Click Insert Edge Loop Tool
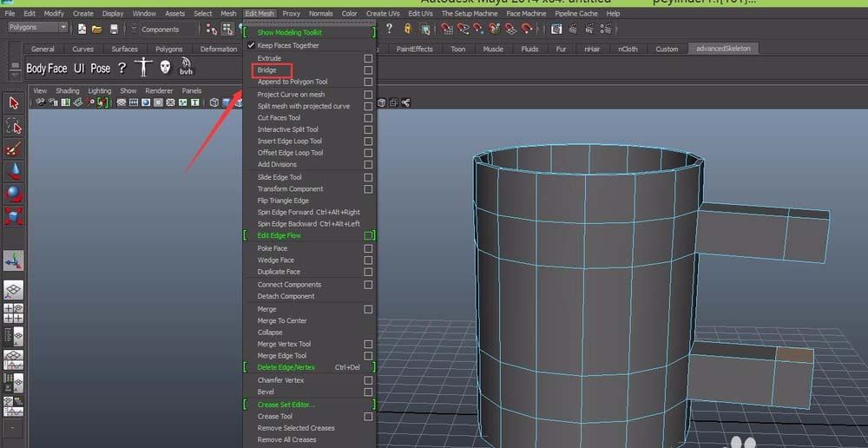 (x=289, y=141)
